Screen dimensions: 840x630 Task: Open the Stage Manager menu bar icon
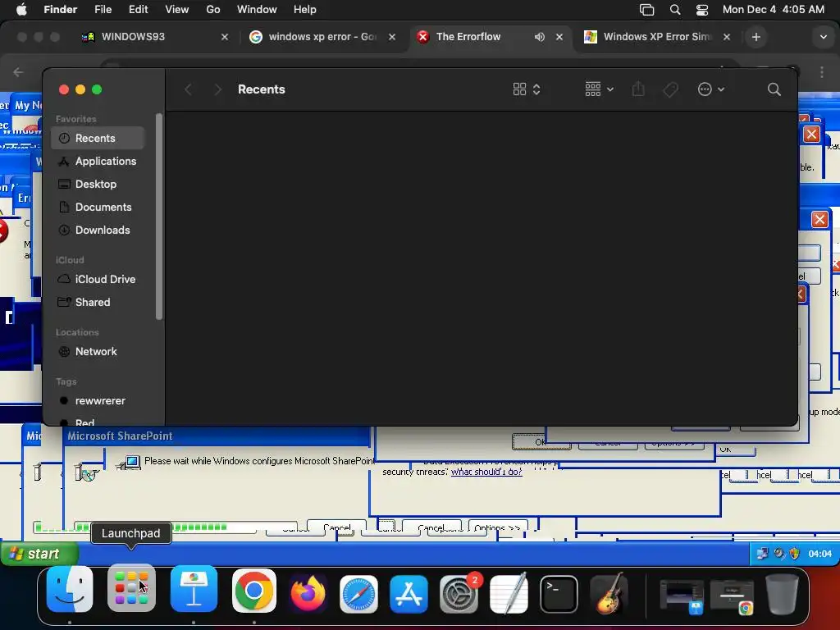coord(646,10)
